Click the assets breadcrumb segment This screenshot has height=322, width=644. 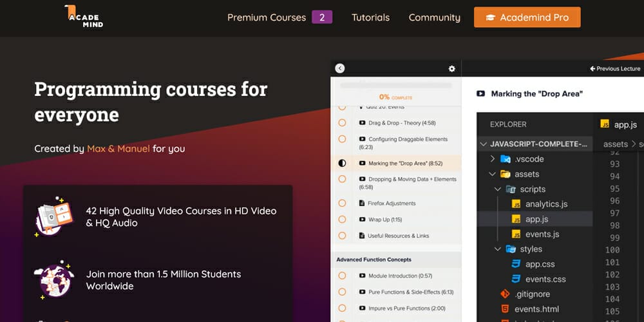pyautogui.click(x=615, y=144)
